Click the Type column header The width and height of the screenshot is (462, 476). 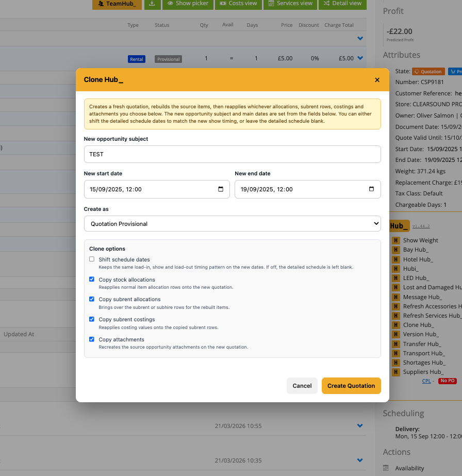[x=133, y=25]
